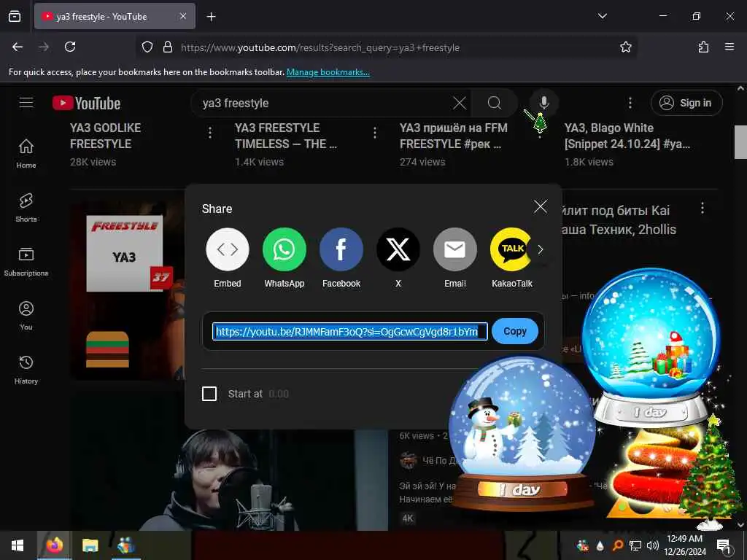Screen dimensions: 747x560
Task: Close the ya3 freestyle tab
Action: click(183, 16)
